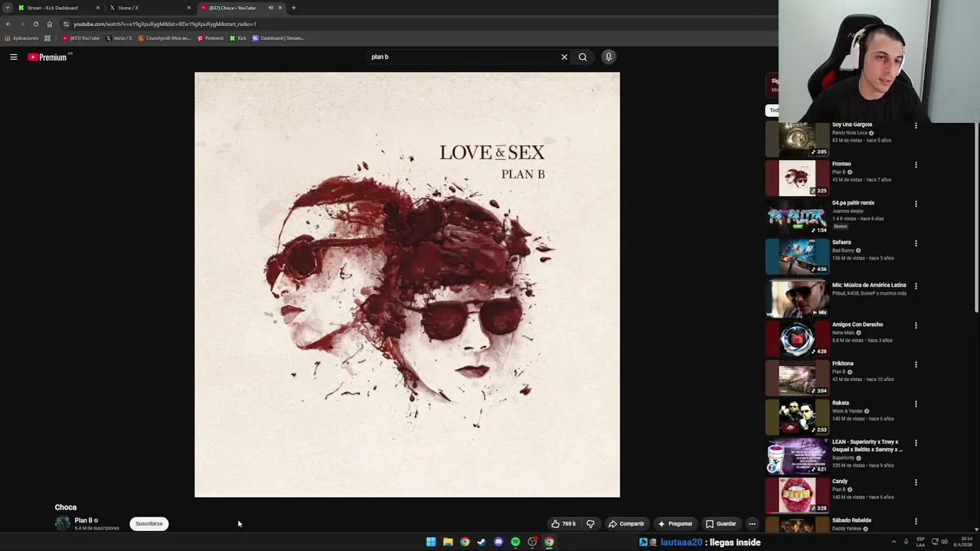Click the Suscribirse button
The width and height of the screenshot is (980, 551).
(149, 523)
